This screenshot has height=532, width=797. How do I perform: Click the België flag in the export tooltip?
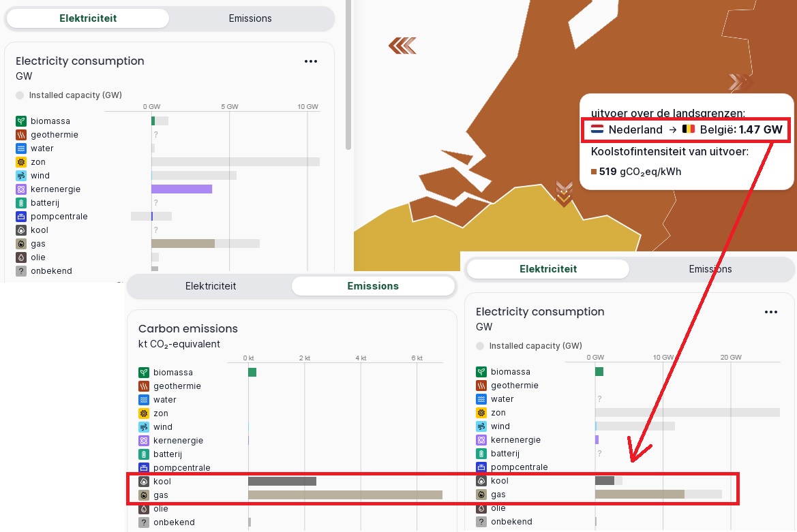(x=689, y=129)
